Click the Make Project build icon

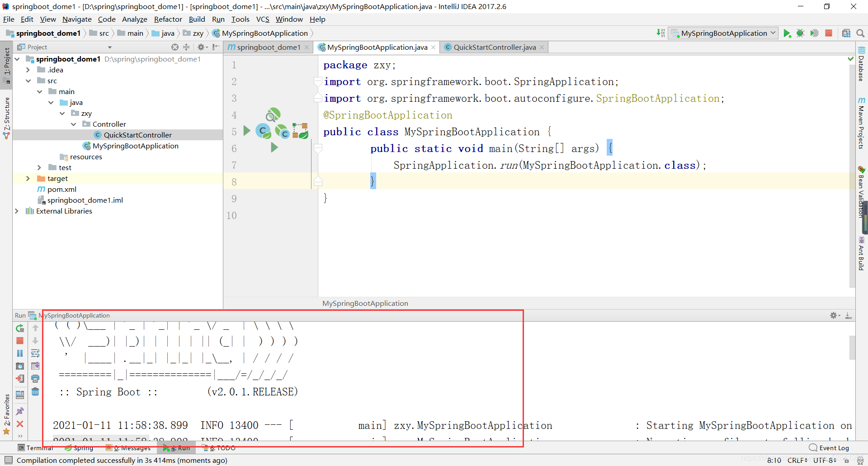pos(660,33)
